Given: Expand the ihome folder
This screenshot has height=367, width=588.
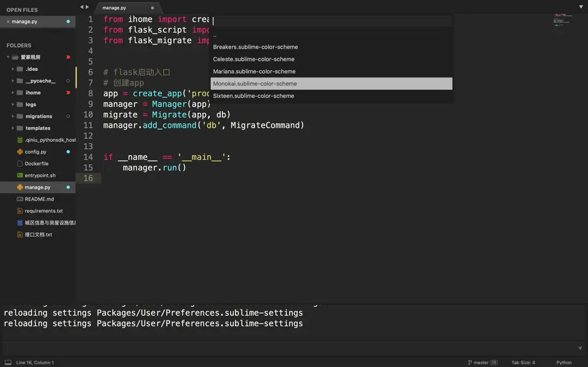Looking at the screenshot, I should click(x=13, y=93).
